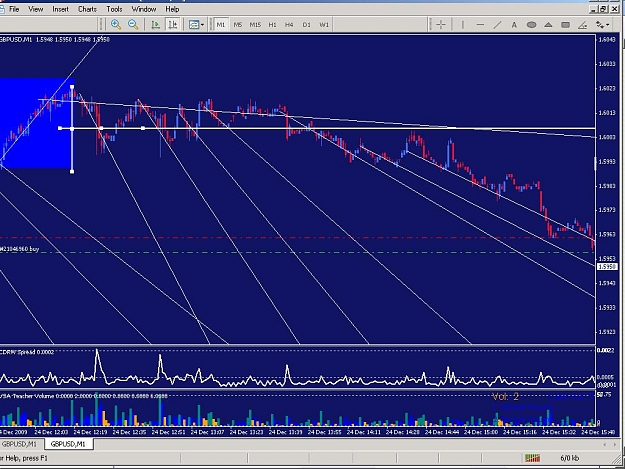Expand the Arrows tool dropdown arrow

(607, 25)
